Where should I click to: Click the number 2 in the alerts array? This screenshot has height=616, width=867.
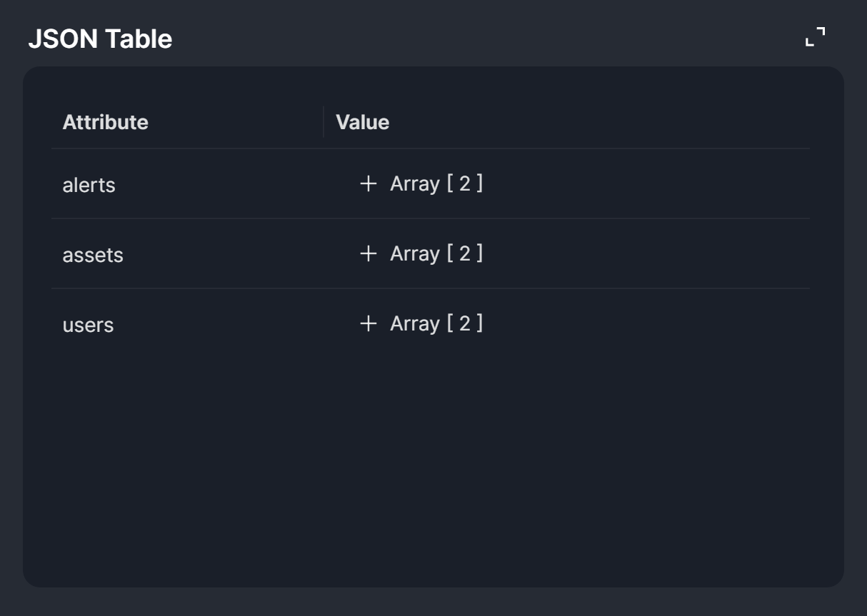click(x=465, y=184)
